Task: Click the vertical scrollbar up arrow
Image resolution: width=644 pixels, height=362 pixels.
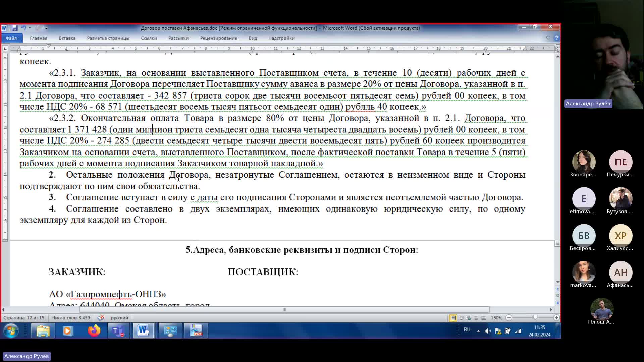Action: point(557,56)
